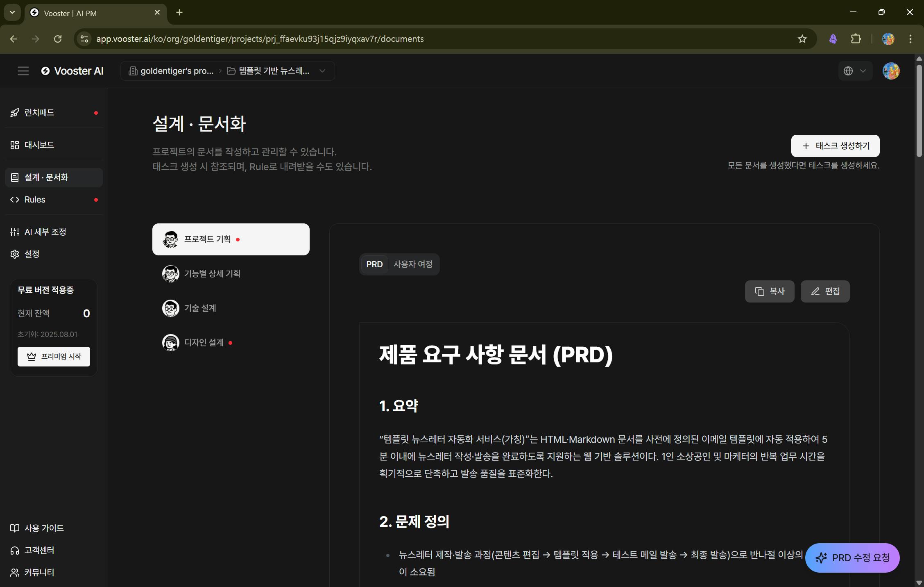924x587 pixels.
Task: Click the 복사 copy button
Action: [769, 291]
